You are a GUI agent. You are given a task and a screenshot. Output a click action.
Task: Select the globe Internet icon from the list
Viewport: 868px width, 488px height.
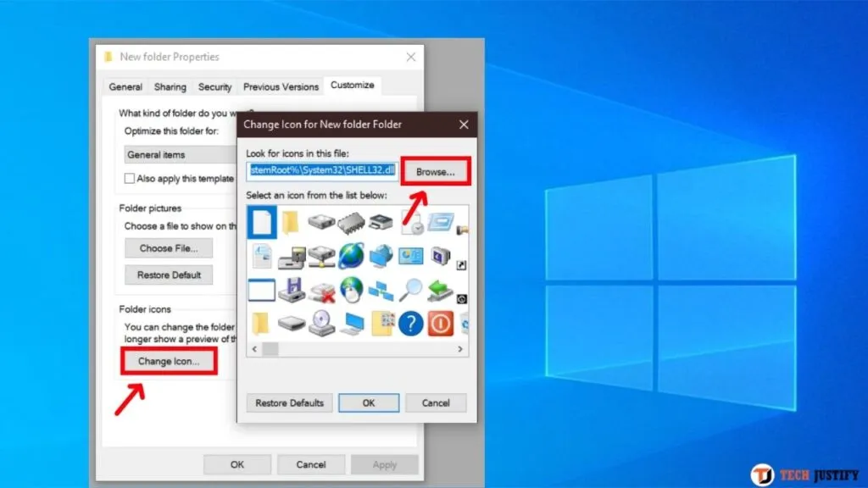(351, 258)
